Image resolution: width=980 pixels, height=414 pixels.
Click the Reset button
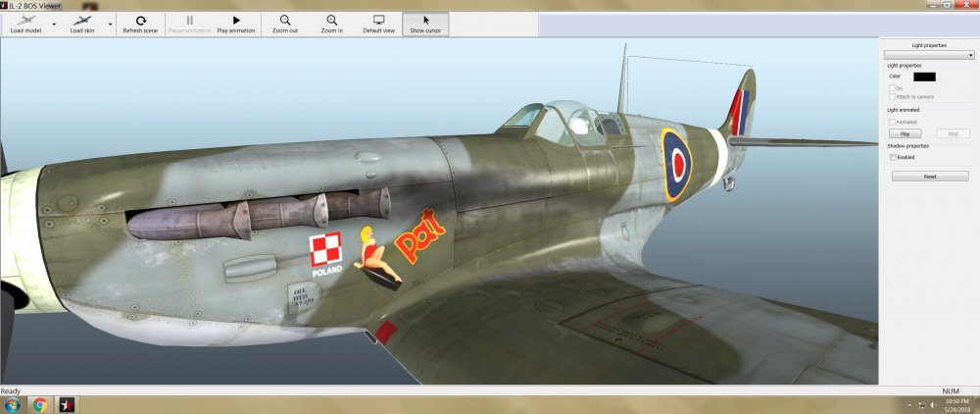(930, 177)
